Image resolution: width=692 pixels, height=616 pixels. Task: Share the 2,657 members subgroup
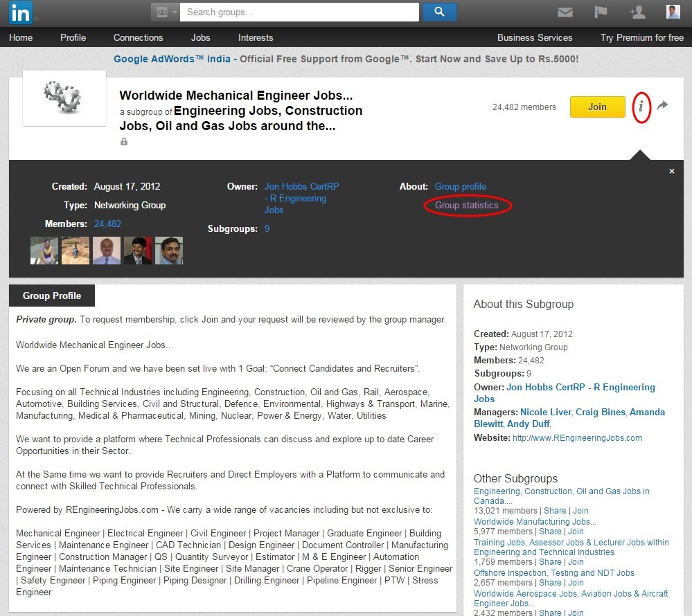click(x=550, y=583)
